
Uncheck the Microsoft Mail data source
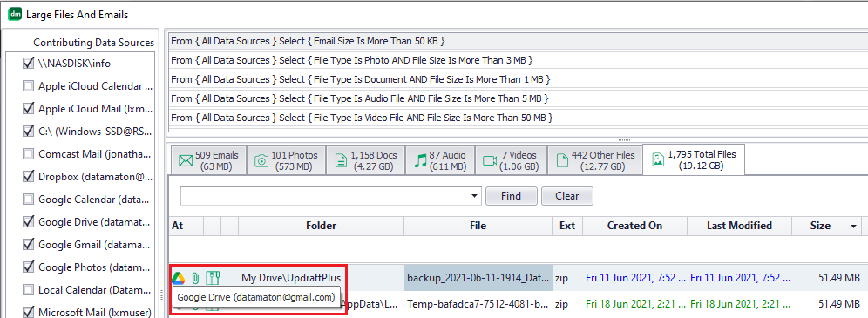28,313
